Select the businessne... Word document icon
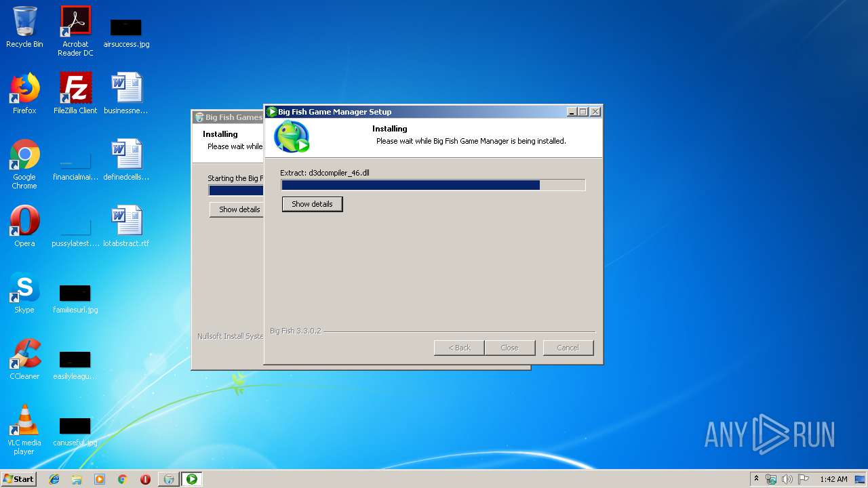The width and height of the screenshot is (868, 488). click(x=126, y=94)
